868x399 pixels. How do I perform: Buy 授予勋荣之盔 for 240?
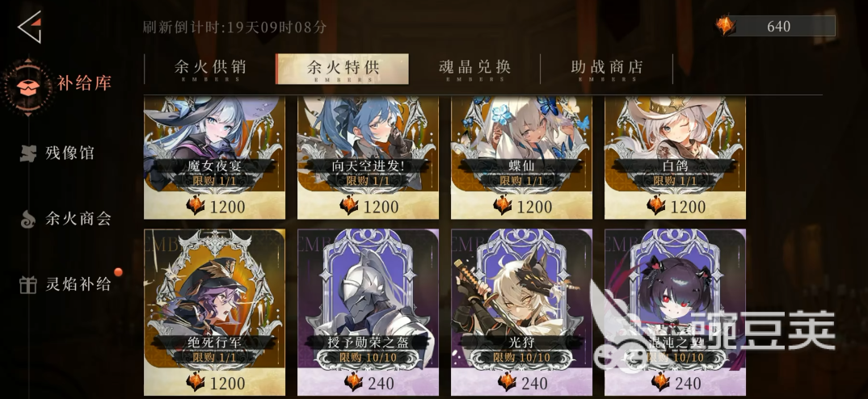point(368,312)
